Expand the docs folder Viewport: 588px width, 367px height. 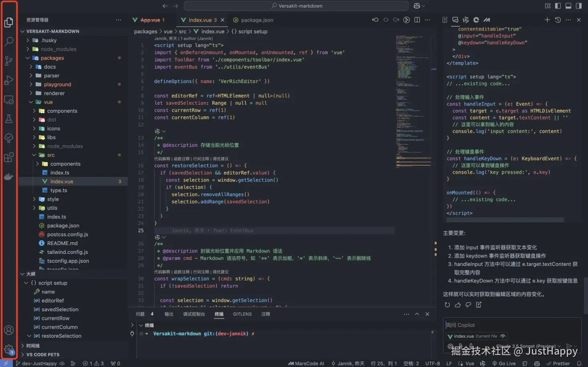click(x=73, y=67)
